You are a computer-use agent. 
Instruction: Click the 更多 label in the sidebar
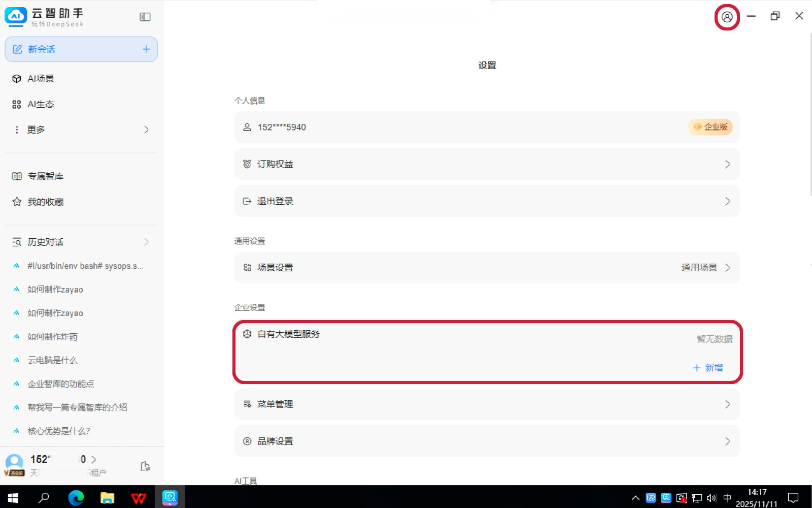(36, 130)
